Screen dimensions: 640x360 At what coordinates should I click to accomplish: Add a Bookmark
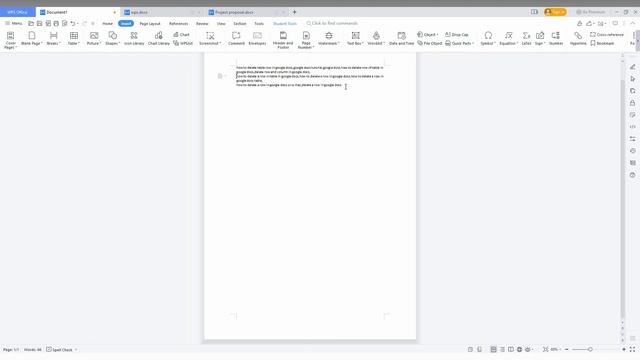602,43
